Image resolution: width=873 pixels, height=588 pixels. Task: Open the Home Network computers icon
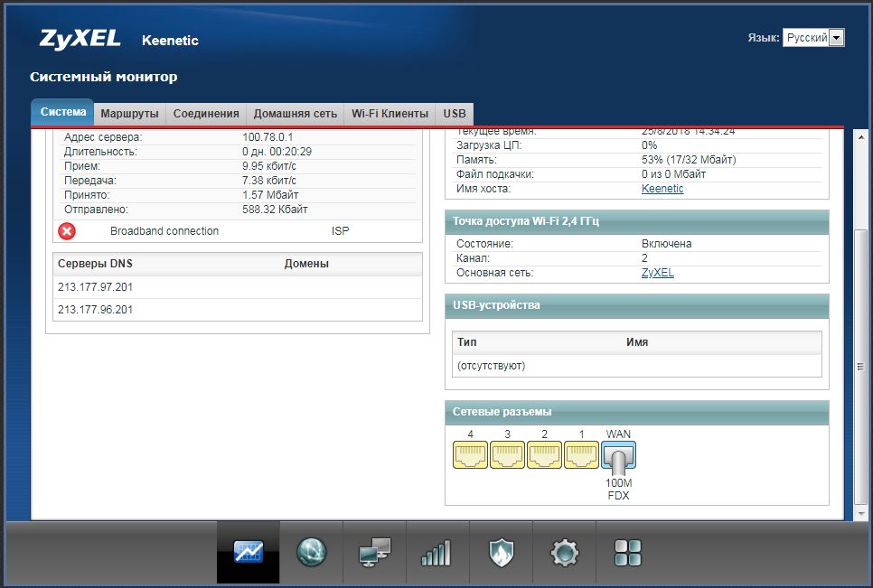pos(375,553)
